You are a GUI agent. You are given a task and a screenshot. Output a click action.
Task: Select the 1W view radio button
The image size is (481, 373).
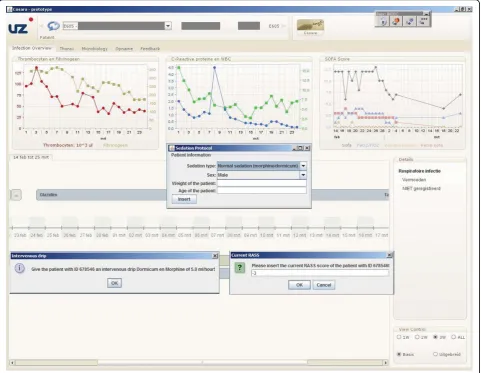pos(399,337)
